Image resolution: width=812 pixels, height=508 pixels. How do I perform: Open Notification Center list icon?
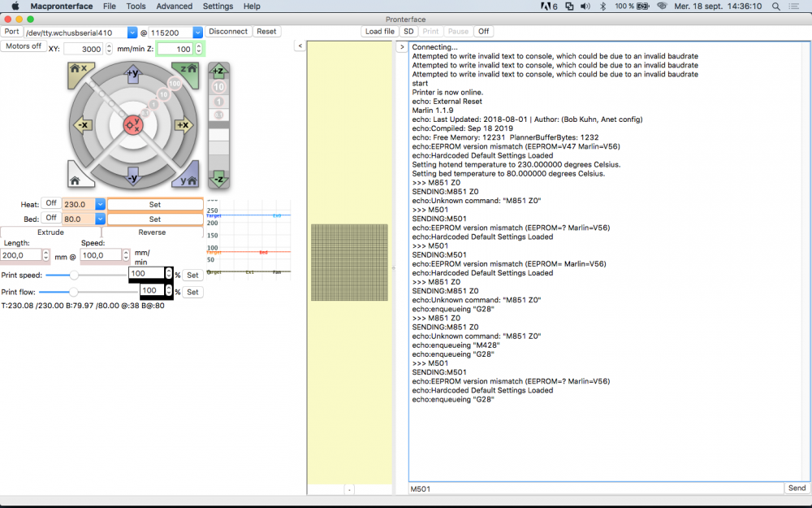coord(793,7)
